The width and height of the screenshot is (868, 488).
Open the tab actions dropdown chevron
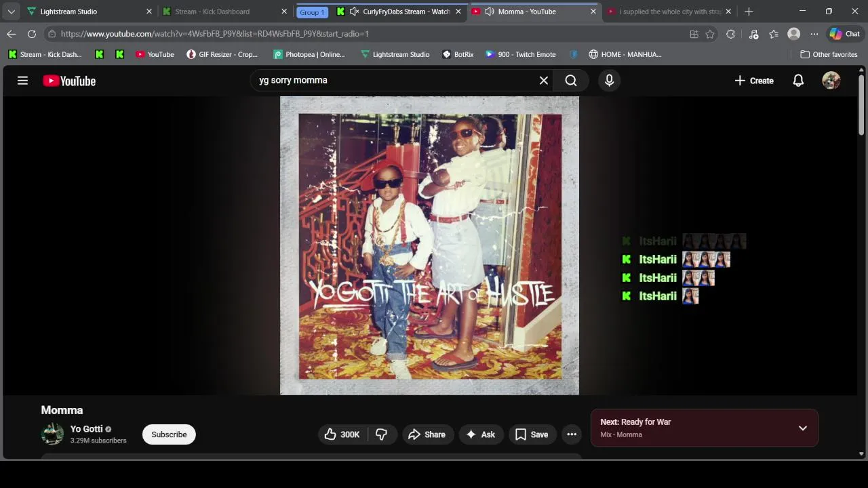[11, 12]
